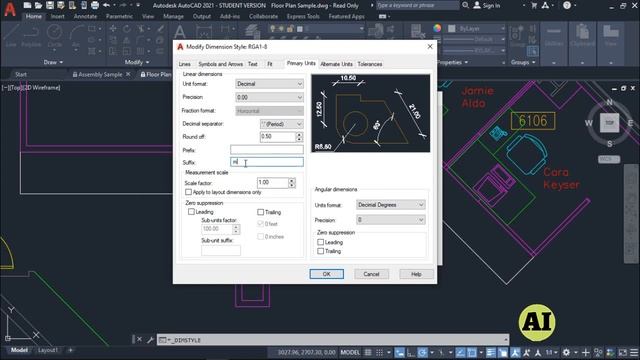Switch to the Tolerances tab

pyautogui.click(x=370, y=64)
